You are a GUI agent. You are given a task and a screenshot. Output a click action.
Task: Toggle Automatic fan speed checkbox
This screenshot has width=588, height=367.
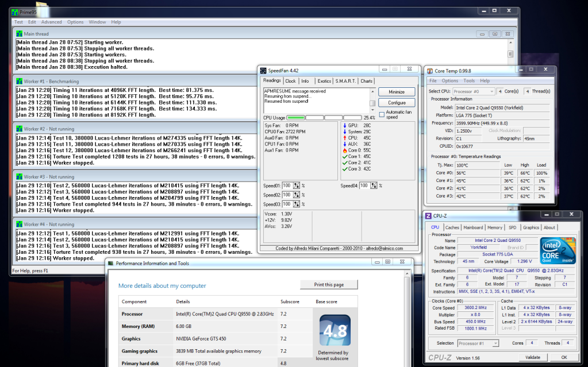pyautogui.click(x=382, y=114)
